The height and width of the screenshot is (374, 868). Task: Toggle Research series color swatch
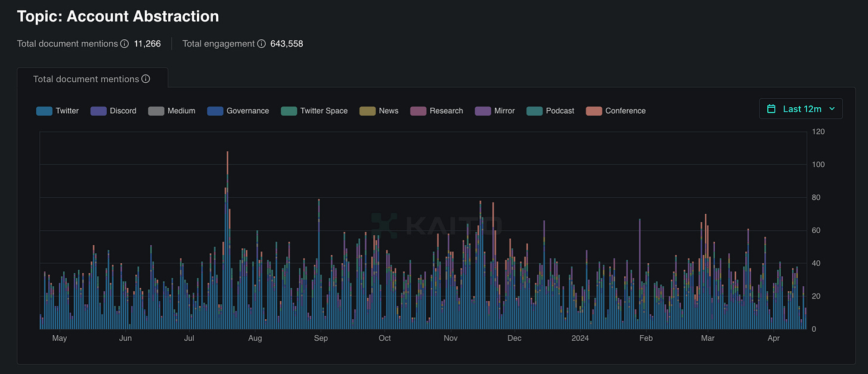tap(418, 111)
